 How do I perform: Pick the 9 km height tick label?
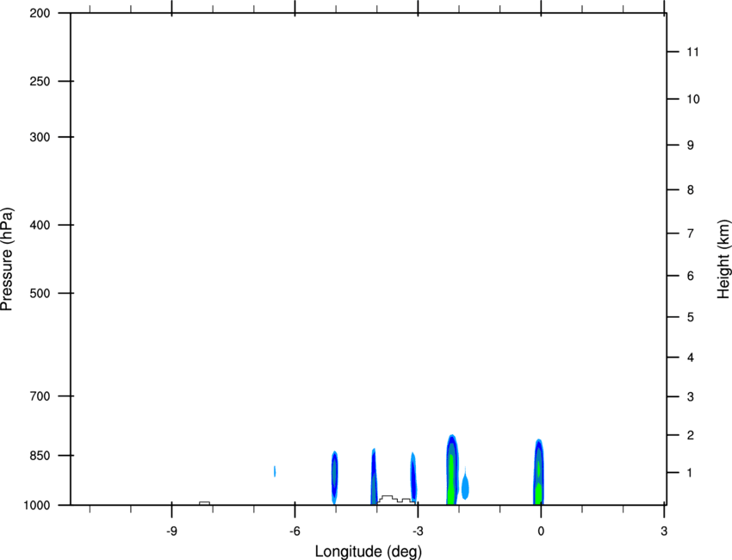click(691, 146)
